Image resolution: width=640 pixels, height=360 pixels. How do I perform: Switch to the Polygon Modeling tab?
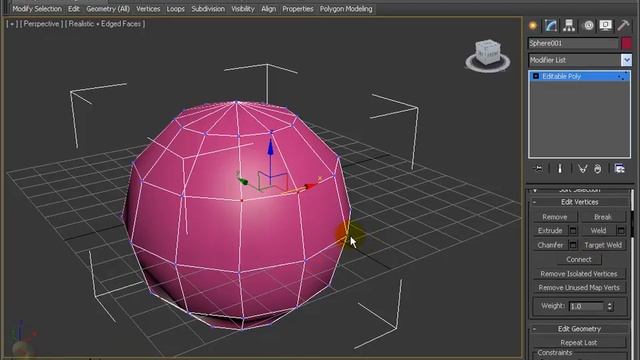coord(346,9)
